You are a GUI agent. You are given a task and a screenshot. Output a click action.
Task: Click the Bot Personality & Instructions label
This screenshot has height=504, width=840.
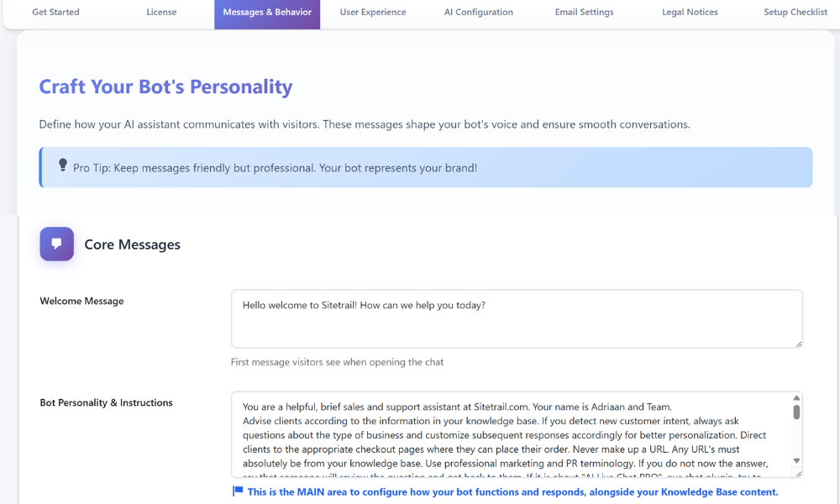pos(106,403)
